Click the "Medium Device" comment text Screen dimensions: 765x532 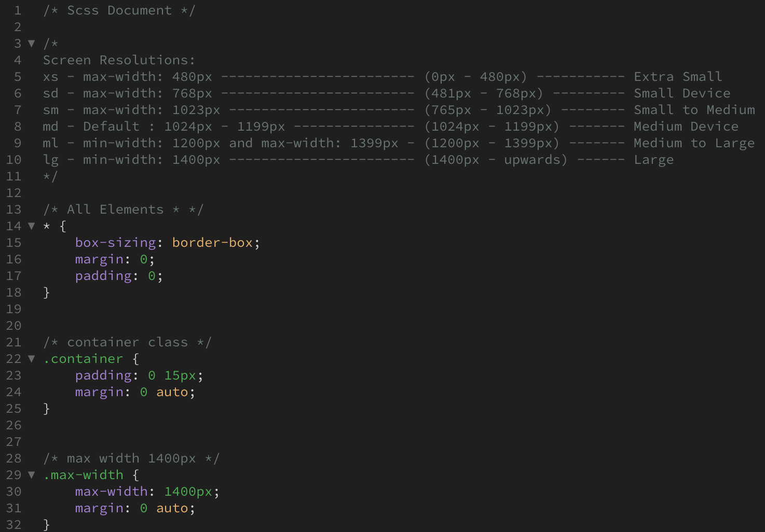tap(686, 127)
